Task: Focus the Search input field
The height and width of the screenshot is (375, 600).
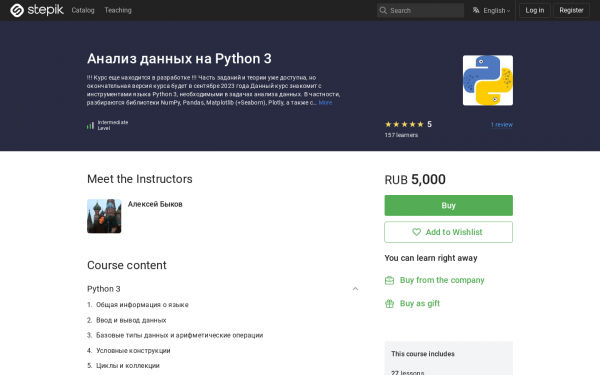Action: coord(420,10)
